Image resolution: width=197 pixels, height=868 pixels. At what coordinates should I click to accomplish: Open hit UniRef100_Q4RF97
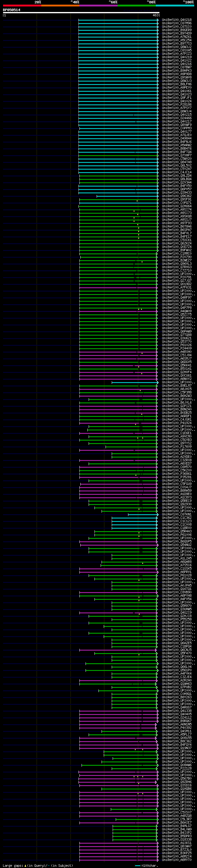pos(177,297)
